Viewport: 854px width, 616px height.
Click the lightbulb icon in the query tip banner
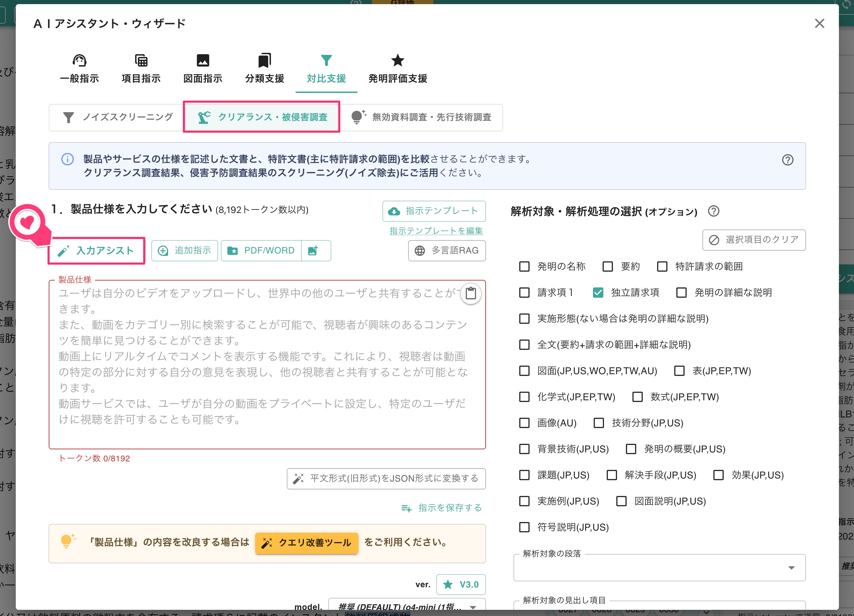click(x=68, y=542)
